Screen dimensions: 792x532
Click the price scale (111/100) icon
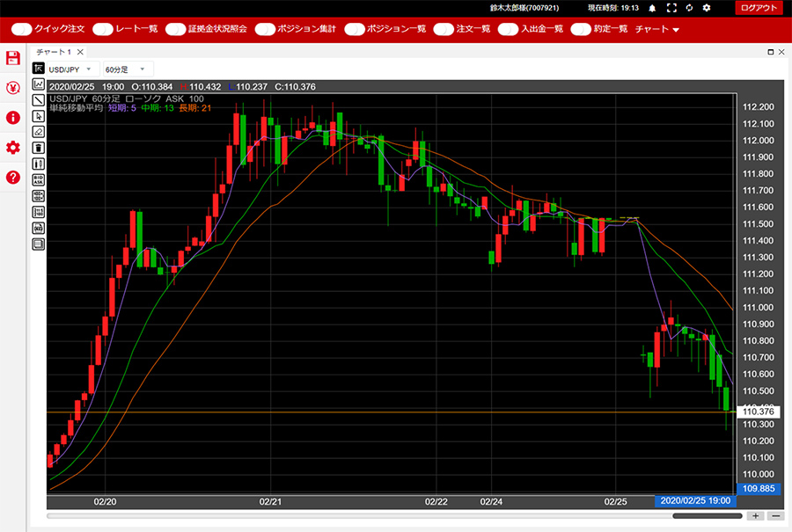(x=39, y=212)
